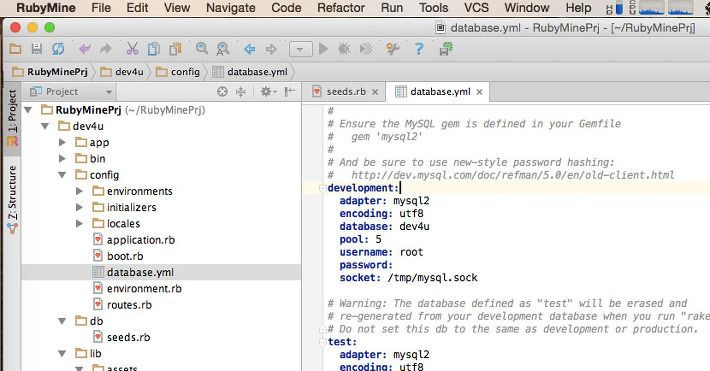Navigate forward with the right arrow icon
The width and height of the screenshot is (710, 371).
point(271,48)
